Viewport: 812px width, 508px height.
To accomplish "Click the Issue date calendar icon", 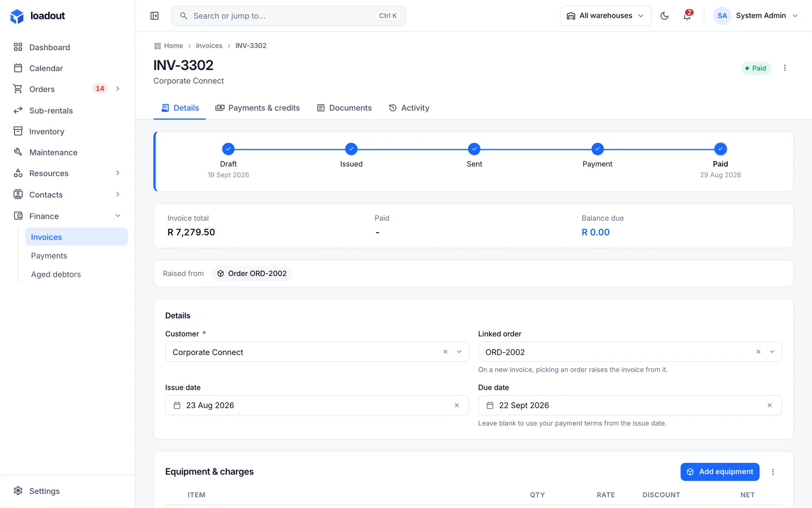I will tap(177, 405).
